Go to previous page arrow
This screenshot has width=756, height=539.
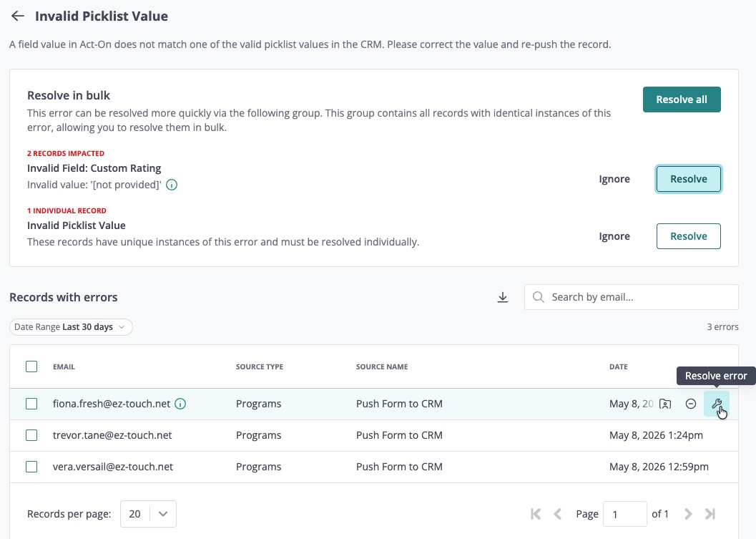pyautogui.click(x=557, y=514)
